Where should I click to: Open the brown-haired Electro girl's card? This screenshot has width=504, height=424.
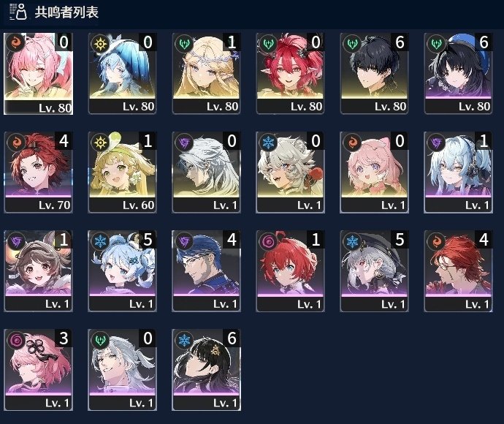click(x=38, y=271)
